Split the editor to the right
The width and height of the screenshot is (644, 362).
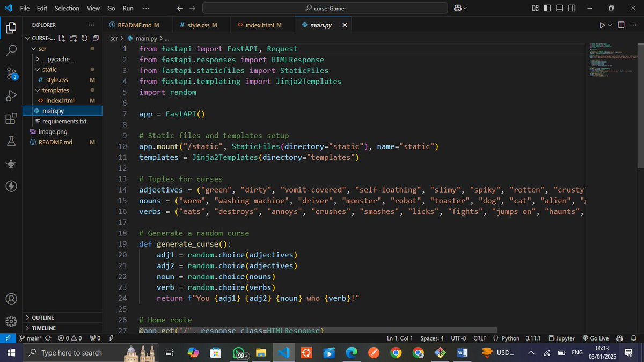pyautogui.click(x=621, y=25)
